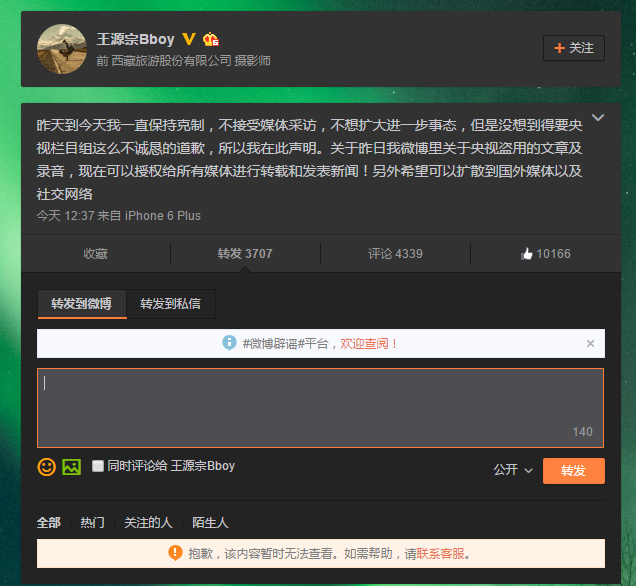This screenshot has height=586, width=636.
Task: Check 同时评论给 王源宗Bboy checkbox
Action: click(x=97, y=466)
